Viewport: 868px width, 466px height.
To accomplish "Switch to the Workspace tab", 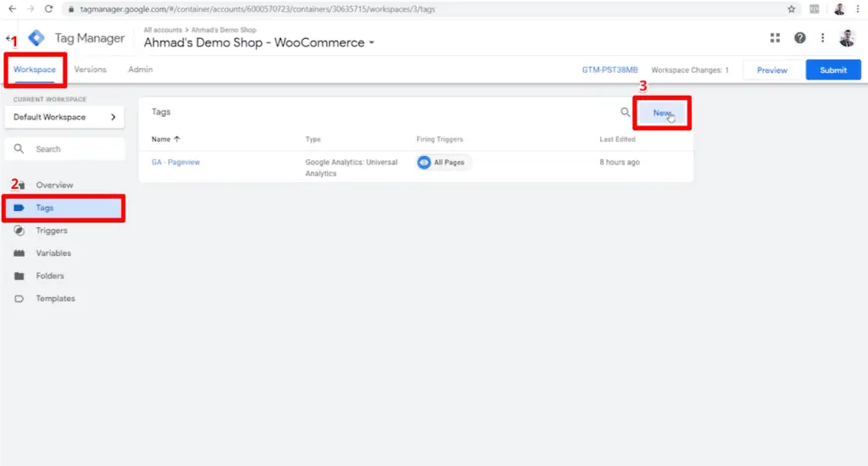I will pyautogui.click(x=34, y=69).
